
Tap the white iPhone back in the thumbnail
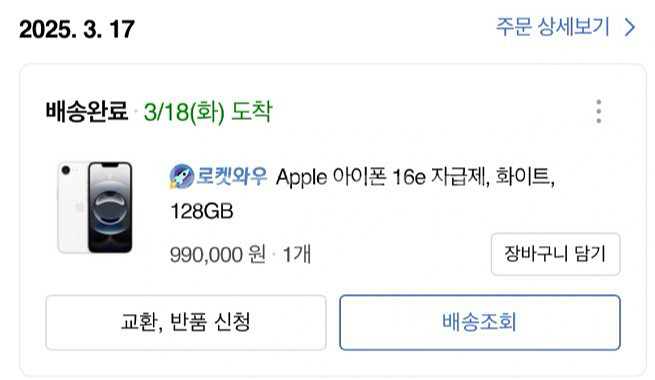(x=73, y=208)
